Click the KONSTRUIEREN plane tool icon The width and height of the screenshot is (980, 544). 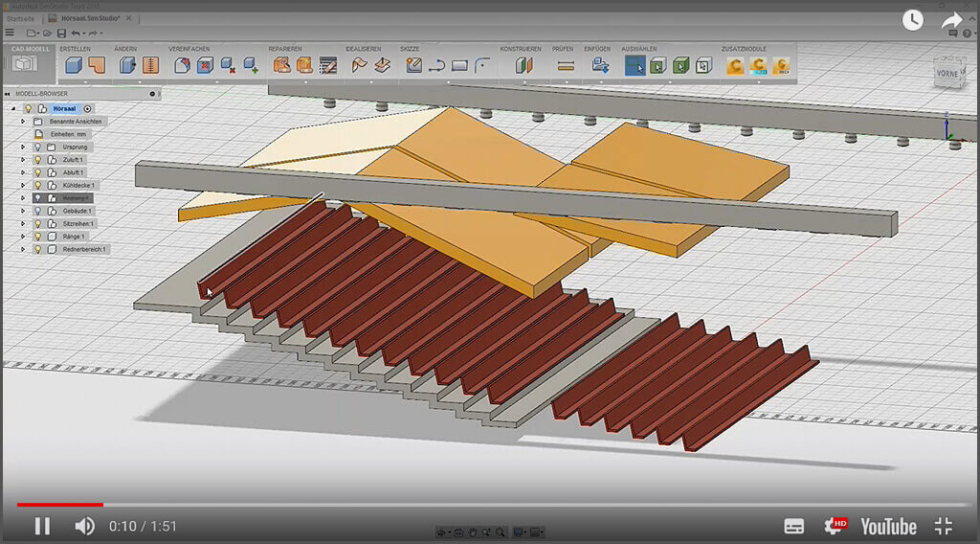(x=523, y=65)
